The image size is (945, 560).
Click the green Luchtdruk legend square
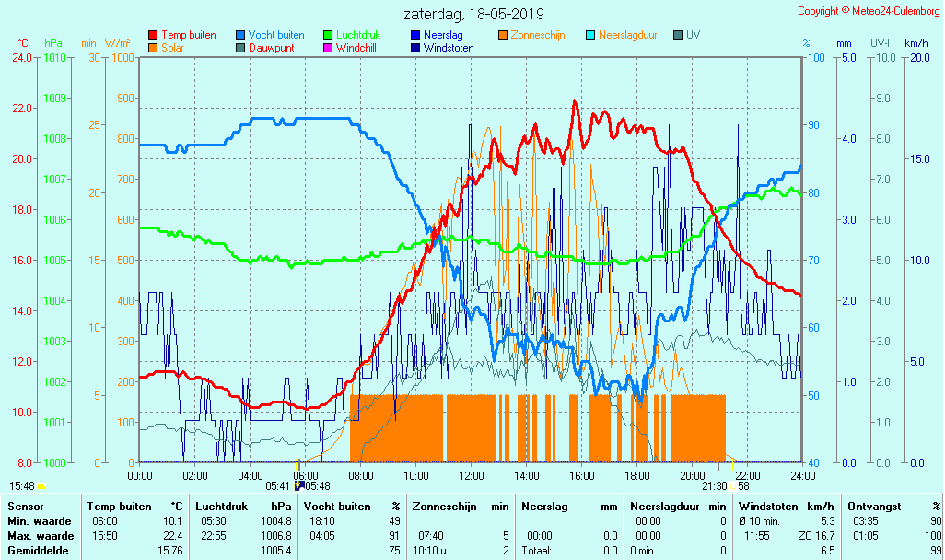(x=328, y=35)
